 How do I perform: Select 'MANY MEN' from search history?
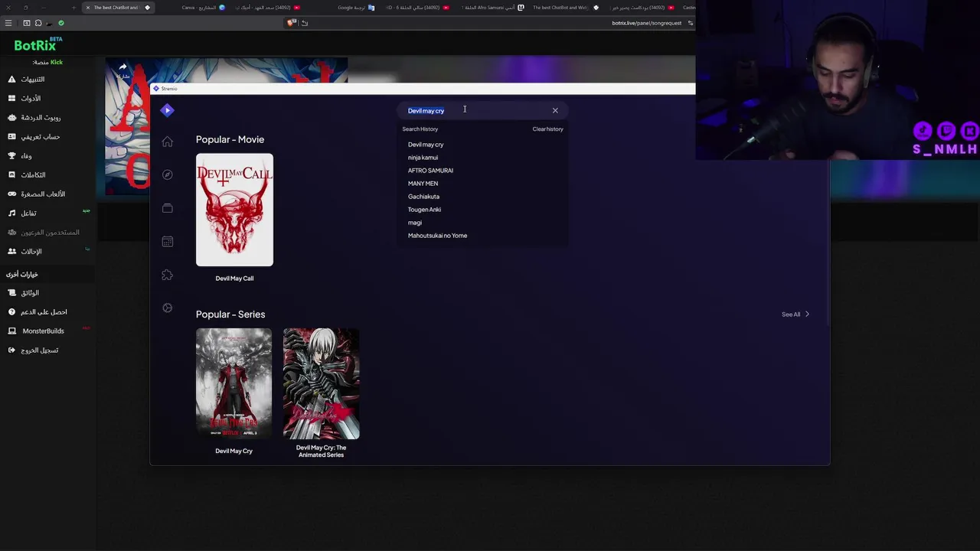click(423, 184)
